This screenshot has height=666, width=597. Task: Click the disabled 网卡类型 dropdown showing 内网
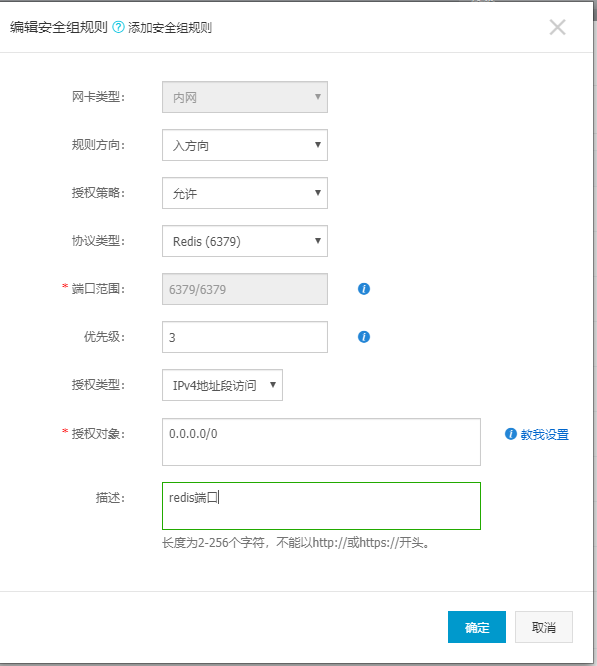pyautogui.click(x=245, y=97)
